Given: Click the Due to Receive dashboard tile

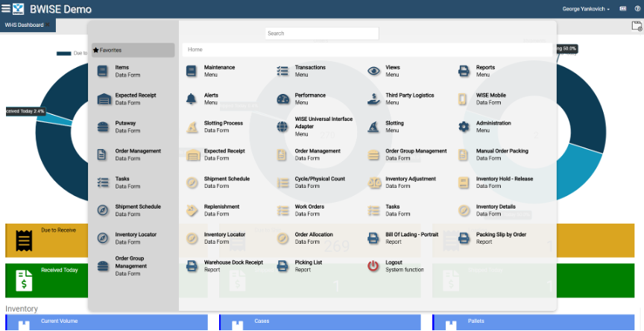Looking at the screenshot, I should [x=46, y=241].
